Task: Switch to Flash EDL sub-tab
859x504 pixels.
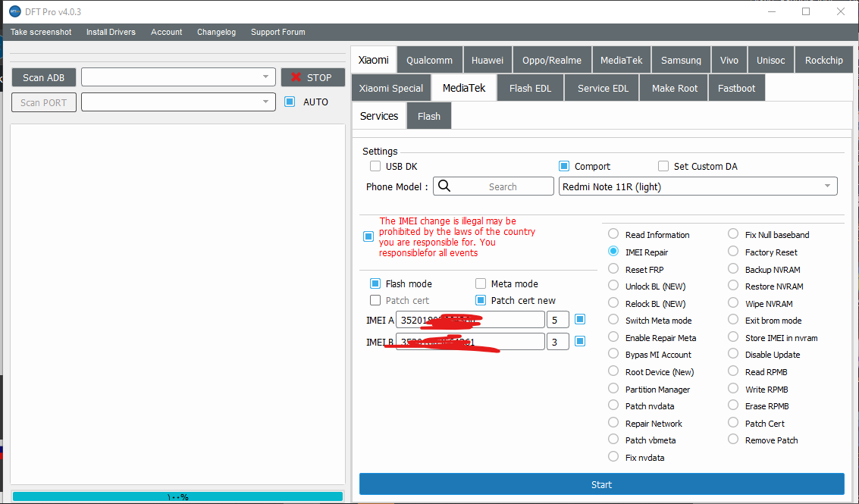Action: point(530,88)
